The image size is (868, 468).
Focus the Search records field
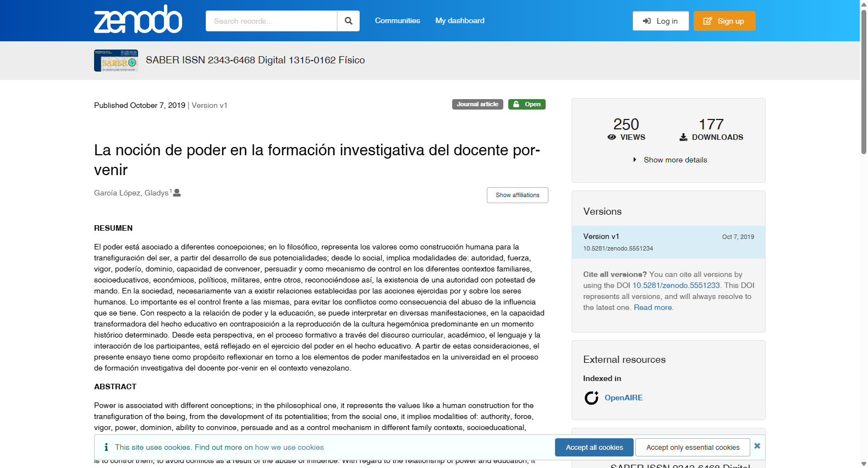point(271,21)
